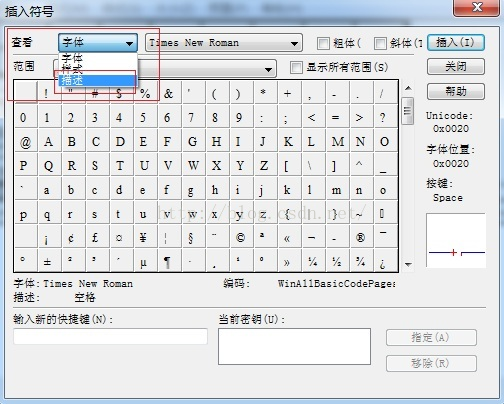Close the 插入符号 dialog window
Screen dimensions: 504x404
(x=476, y=7)
